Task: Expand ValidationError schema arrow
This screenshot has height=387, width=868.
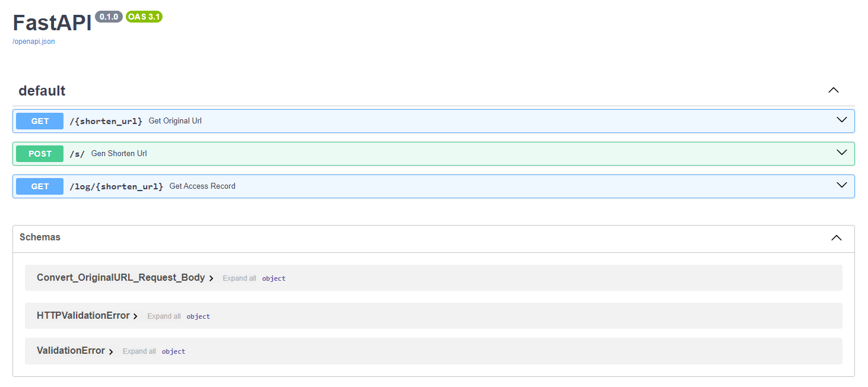Action: click(x=111, y=351)
